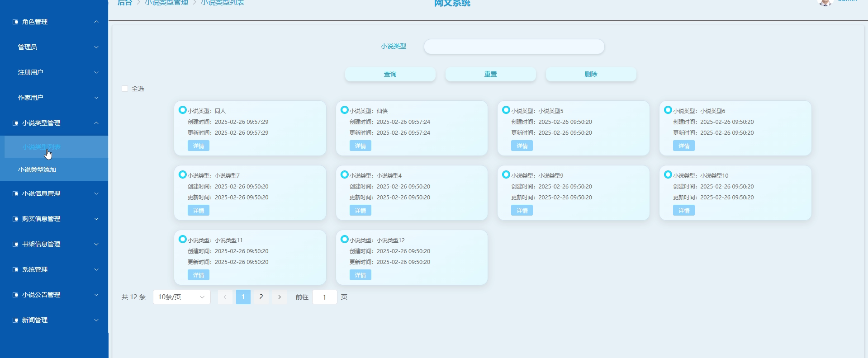Expand the 注册用户 submenu chevron
Screen dimensions: 868x358
96,72
